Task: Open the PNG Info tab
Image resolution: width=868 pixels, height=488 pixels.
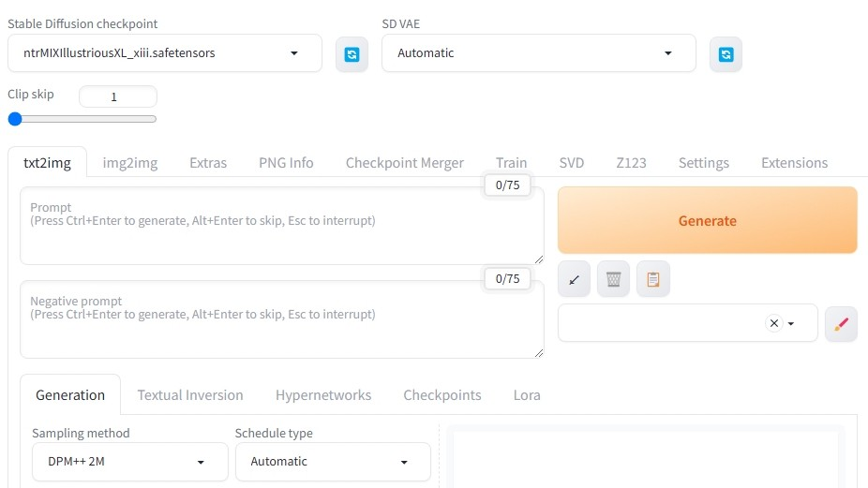Action: point(286,163)
